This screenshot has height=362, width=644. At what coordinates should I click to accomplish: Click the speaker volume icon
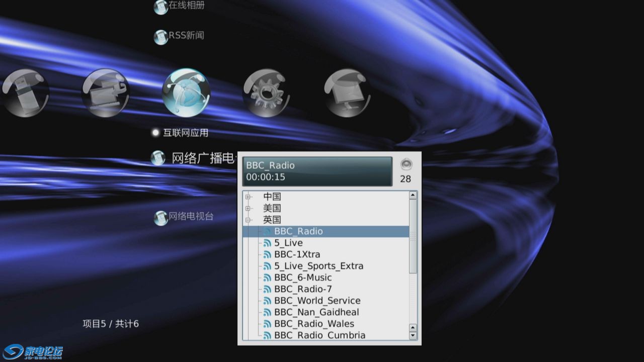(406, 164)
